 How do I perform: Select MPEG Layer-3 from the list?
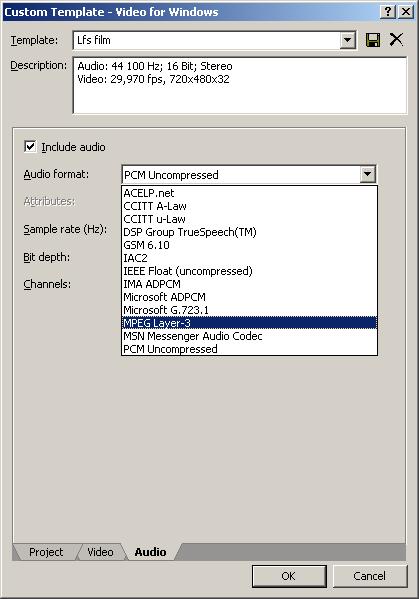[249, 323]
